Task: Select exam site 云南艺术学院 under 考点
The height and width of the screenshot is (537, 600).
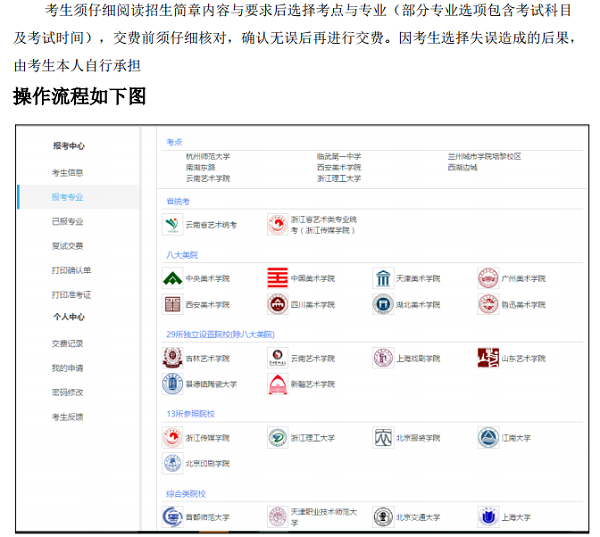Action: pyautogui.click(x=208, y=178)
